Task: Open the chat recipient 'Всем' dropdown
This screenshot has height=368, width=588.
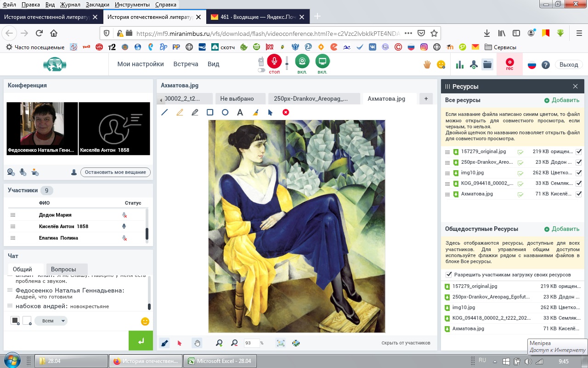Action: (51, 321)
